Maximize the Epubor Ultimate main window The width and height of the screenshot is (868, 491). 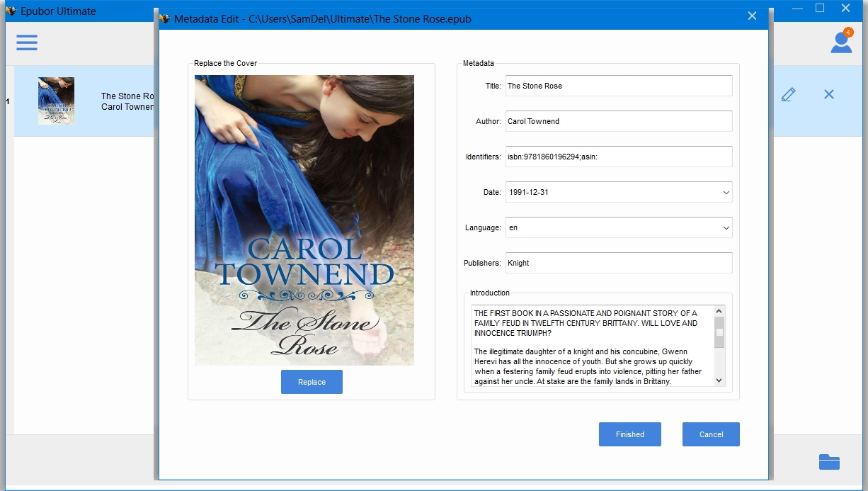(820, 9)
